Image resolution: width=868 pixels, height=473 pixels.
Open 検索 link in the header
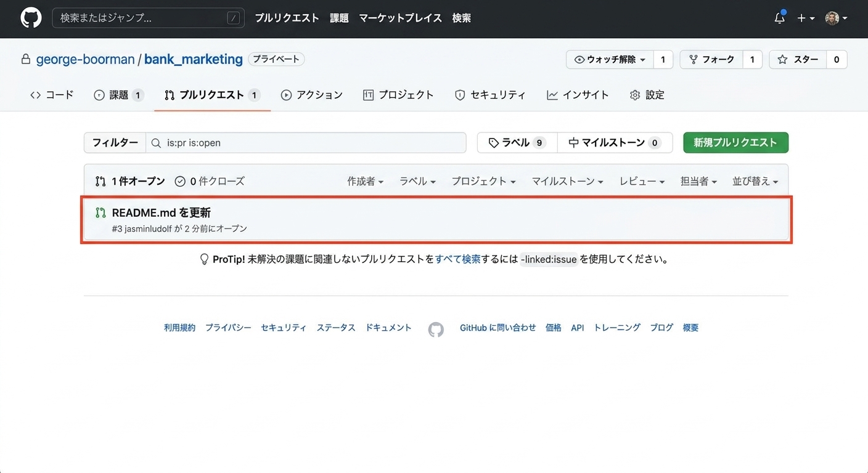pos(461,18)
